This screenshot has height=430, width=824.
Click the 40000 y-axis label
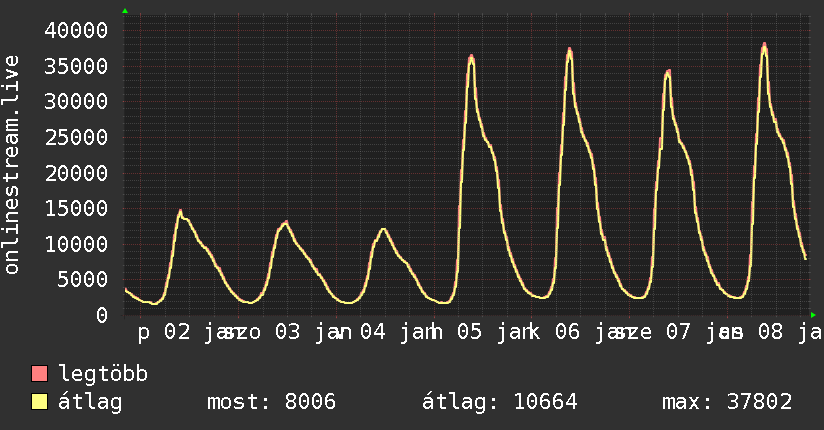[x=76, y=30]
